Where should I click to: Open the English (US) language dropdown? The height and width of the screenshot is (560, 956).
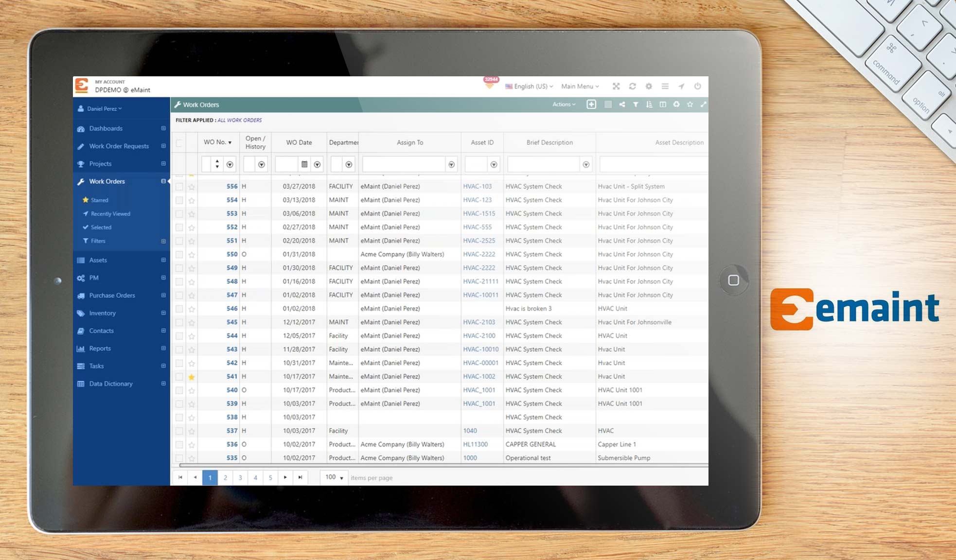pos(529,86)
